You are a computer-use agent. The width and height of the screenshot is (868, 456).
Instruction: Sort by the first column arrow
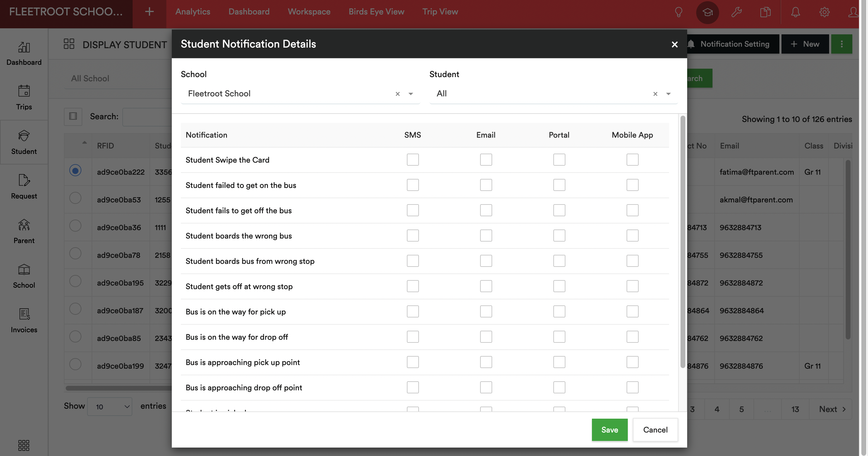[x=85, y=142]
